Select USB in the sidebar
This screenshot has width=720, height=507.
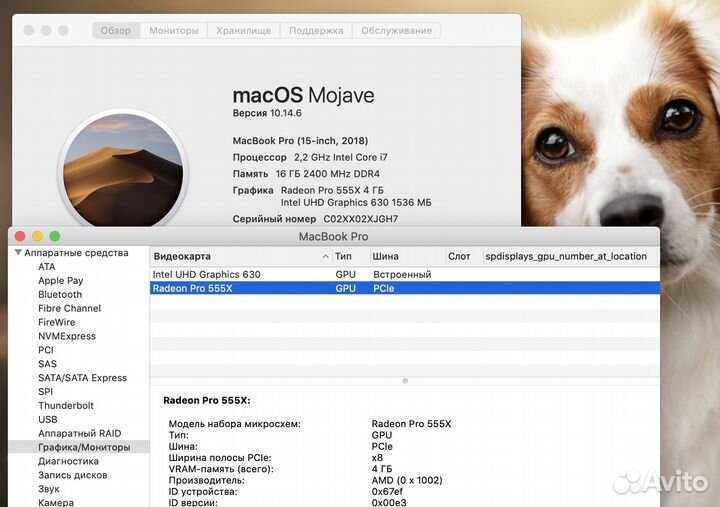pyautogui.click(x=48, y=419)
